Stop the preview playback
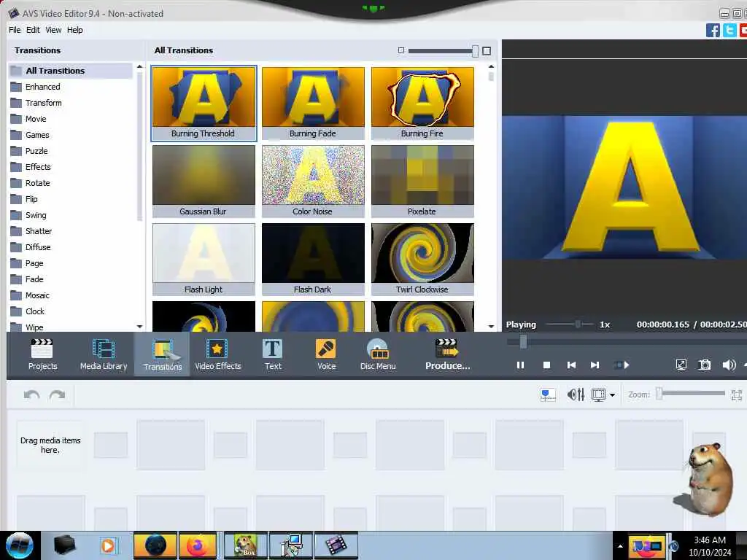 click(x=546, y=365)
